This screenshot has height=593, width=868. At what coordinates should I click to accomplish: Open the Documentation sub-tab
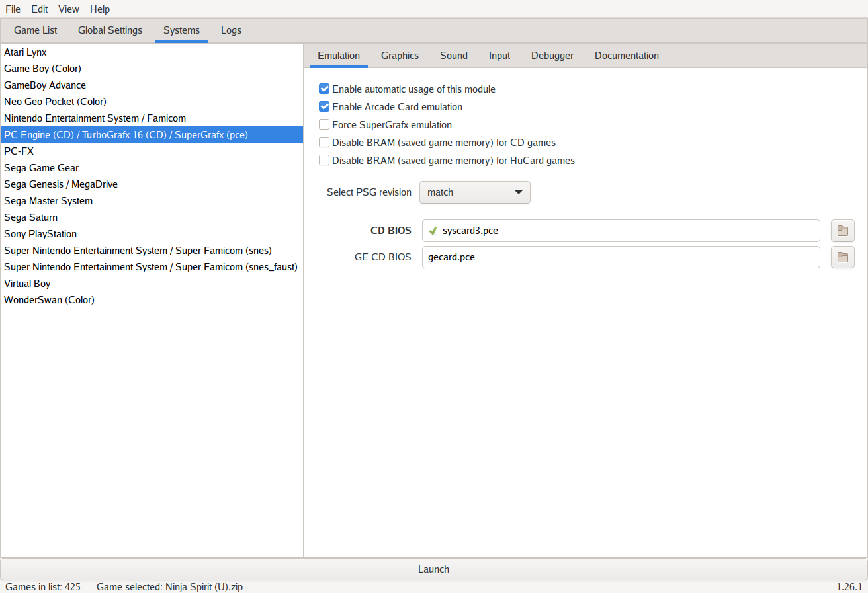[627, 56]
